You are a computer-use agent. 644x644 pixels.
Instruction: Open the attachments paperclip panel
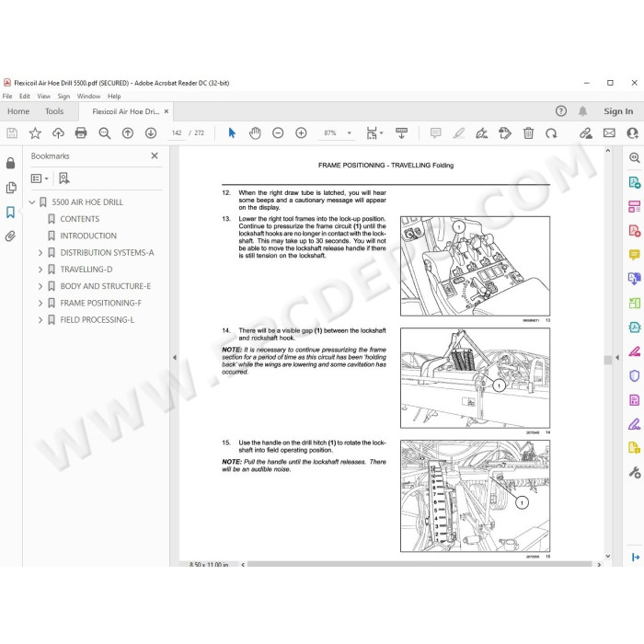(11, 236)
